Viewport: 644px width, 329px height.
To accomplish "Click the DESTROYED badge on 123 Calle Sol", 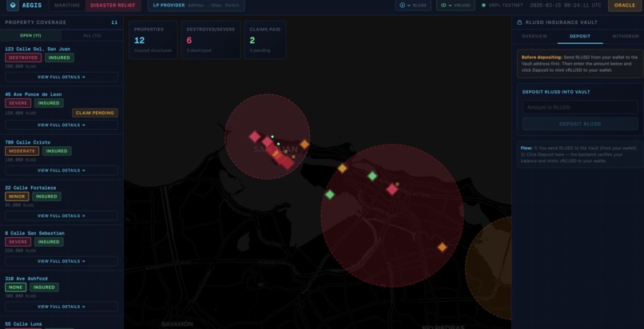I will 23,57.
